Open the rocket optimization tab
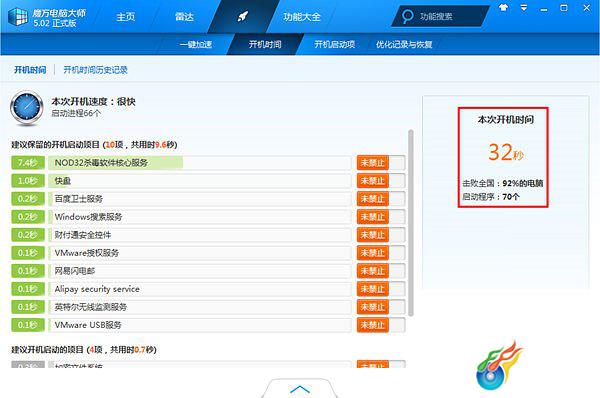The width and height of the screenshot is (600, 398). 243,16
